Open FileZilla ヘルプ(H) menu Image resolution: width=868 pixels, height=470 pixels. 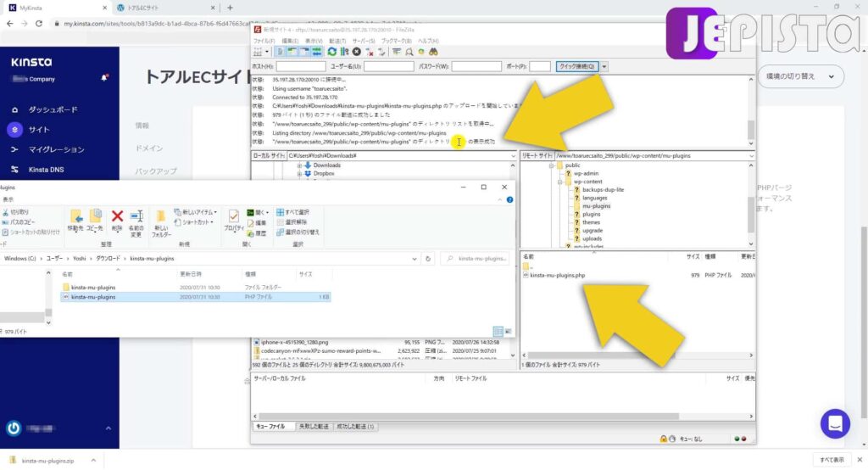pos(428,41)
